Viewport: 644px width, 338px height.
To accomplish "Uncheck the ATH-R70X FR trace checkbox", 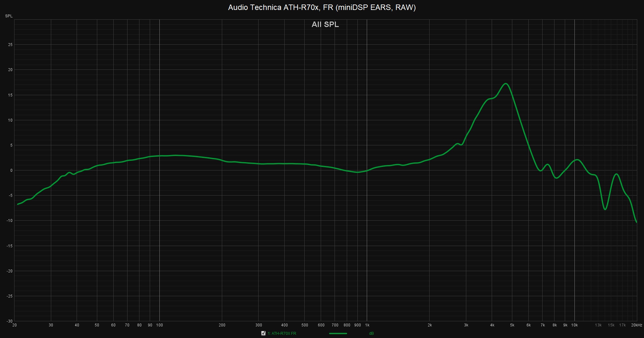I will click(263, 333).
